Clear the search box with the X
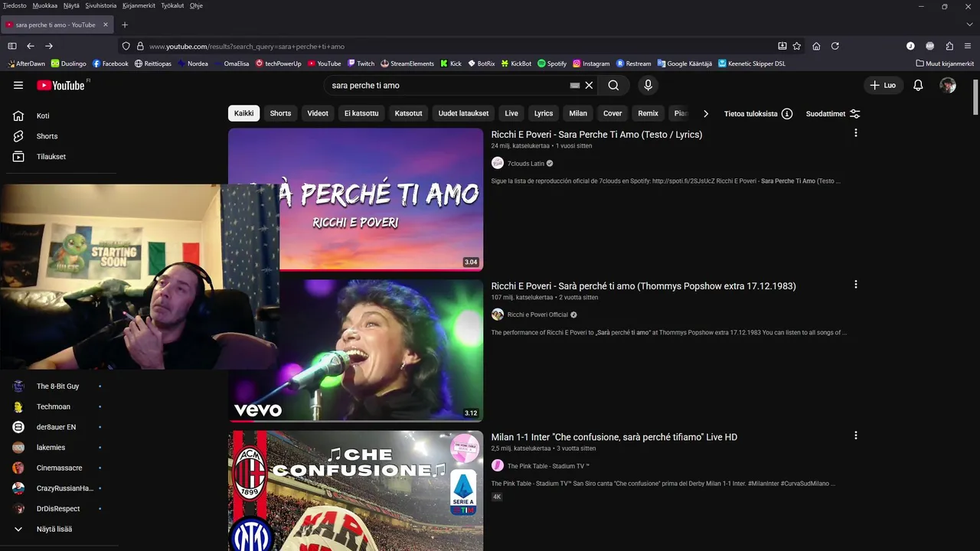 [589, 85]
